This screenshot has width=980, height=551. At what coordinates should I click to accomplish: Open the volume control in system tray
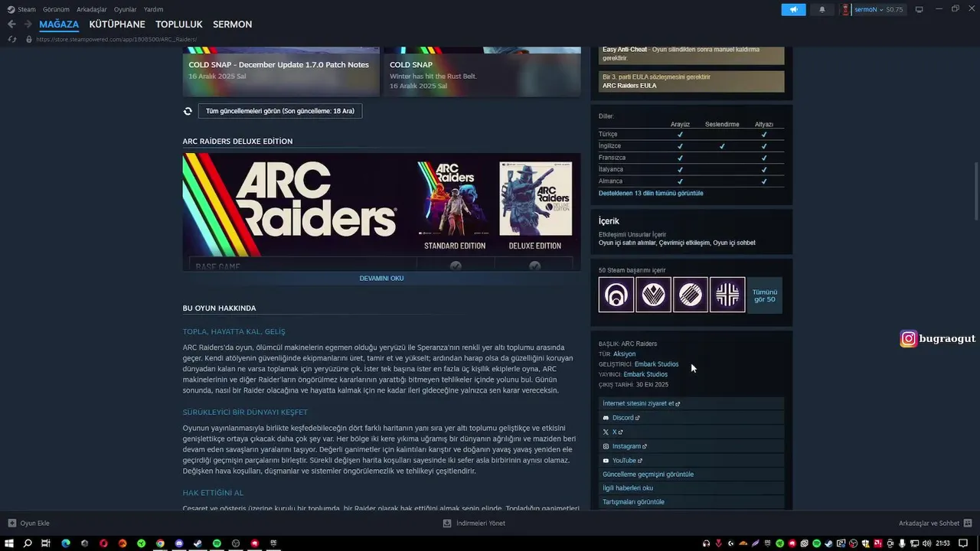(926, 543)
